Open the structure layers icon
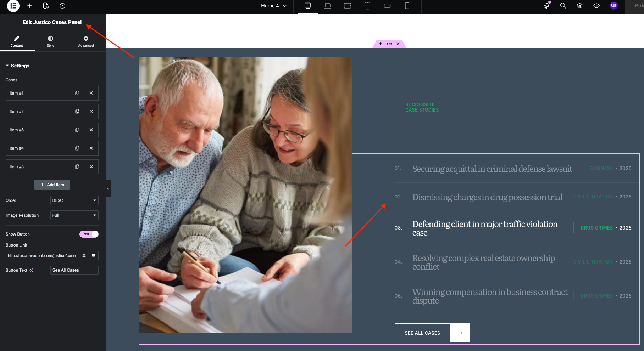 pos(580,6)
